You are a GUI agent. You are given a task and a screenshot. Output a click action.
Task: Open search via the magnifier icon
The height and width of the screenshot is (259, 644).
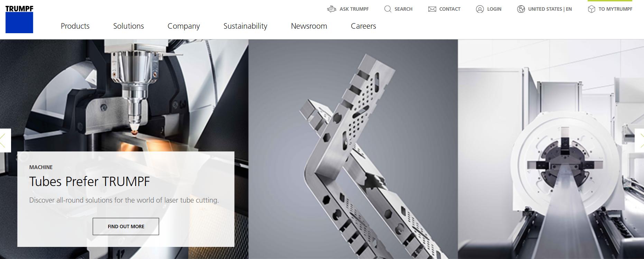[x=388, y=9]
